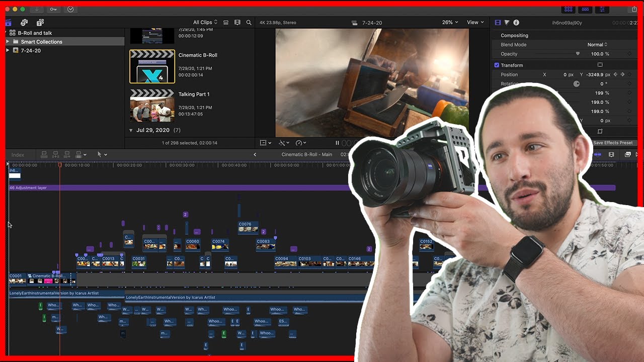Image resolution: width=644 pixels, height=362 pixels.
Task: Open the Video inspector tab
Action: (x=498, y=23)
